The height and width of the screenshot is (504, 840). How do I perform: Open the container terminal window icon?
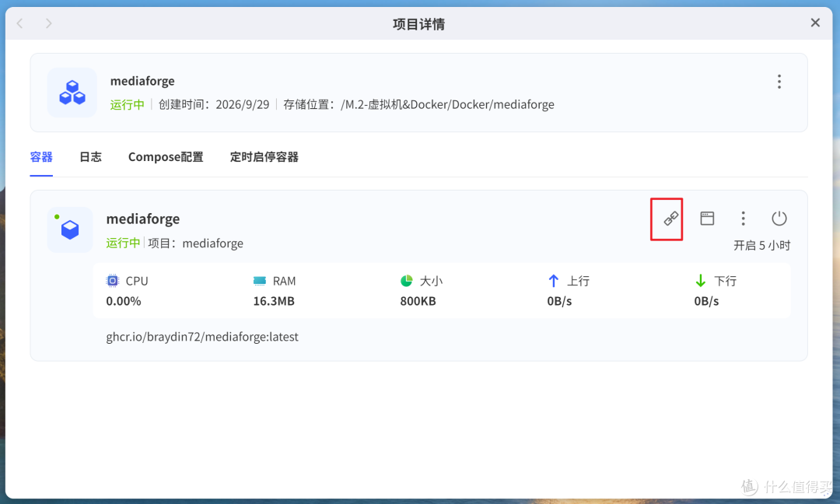tap(707, 218)
